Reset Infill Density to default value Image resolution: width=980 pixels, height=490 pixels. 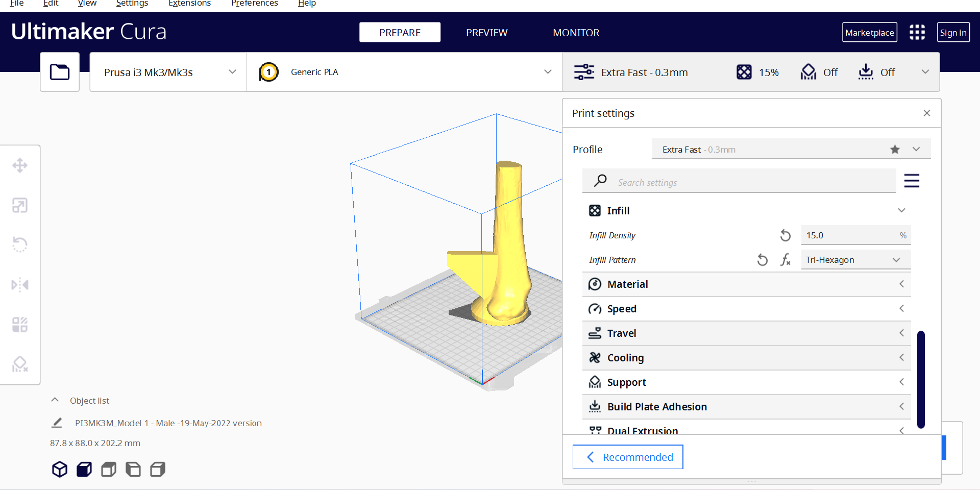(x=785, y=235)
